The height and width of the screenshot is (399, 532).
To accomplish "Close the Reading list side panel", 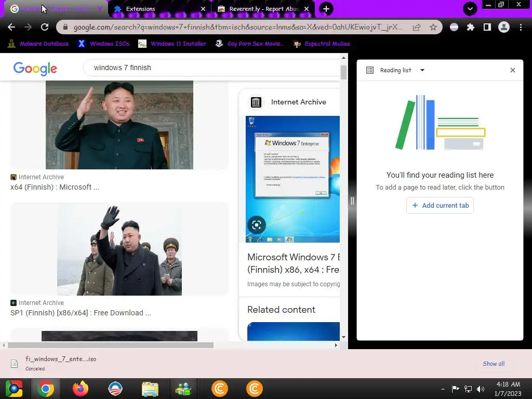I will click(x=513, y=70).
